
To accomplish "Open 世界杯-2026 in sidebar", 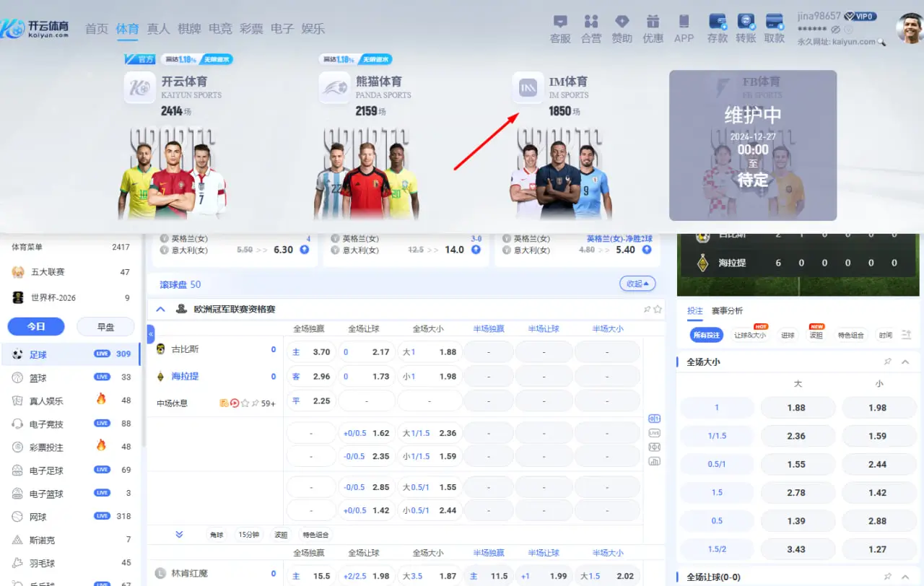I will point(71,297).
